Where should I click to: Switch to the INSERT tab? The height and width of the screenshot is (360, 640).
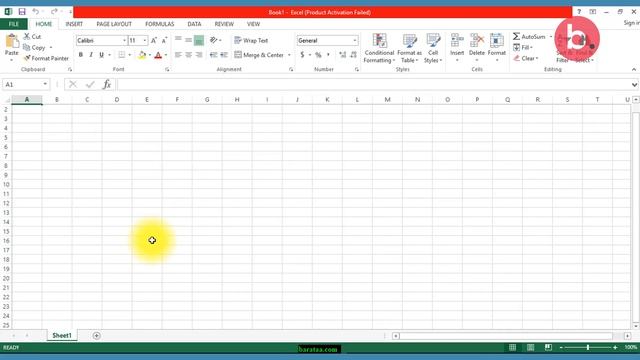(x=74, y=24)
